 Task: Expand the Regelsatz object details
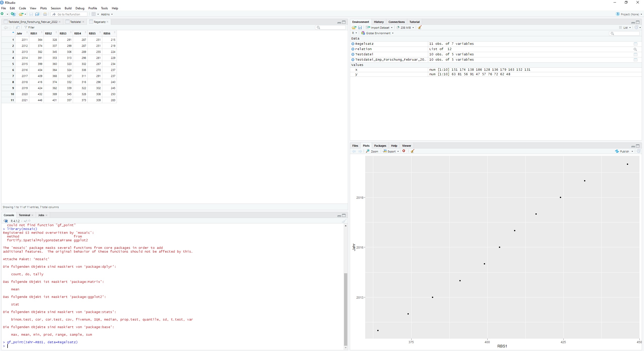point(353,44)
